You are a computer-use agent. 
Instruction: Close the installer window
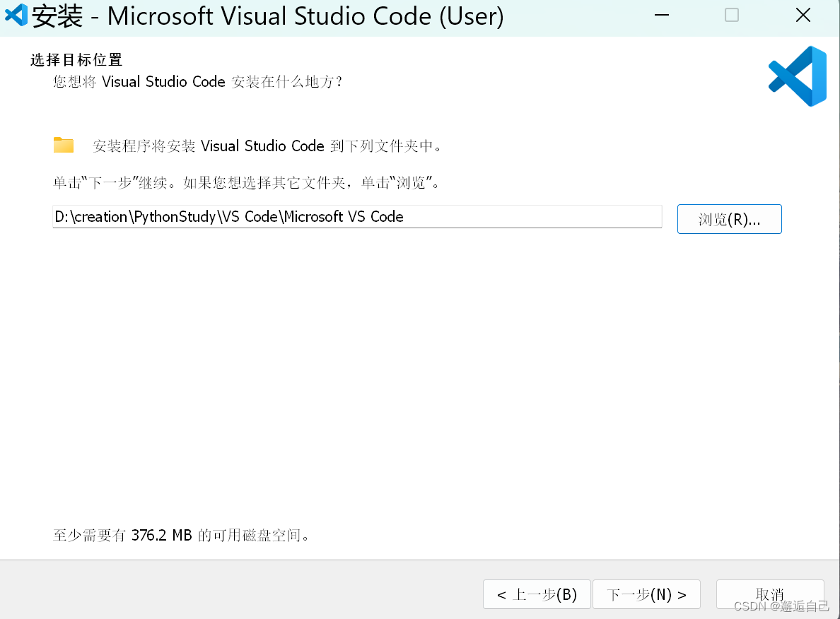point(803,15)
